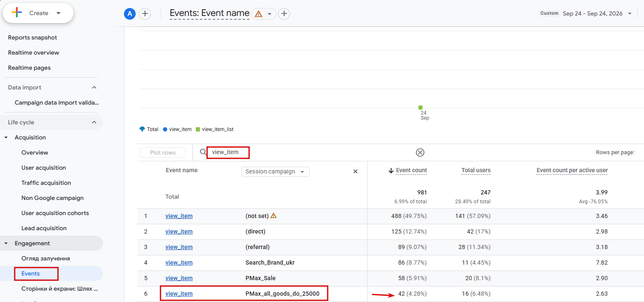Open Realtime overview in sidebar
The height and width of the screenshot is (302, 644).
[x=34, y=53]
